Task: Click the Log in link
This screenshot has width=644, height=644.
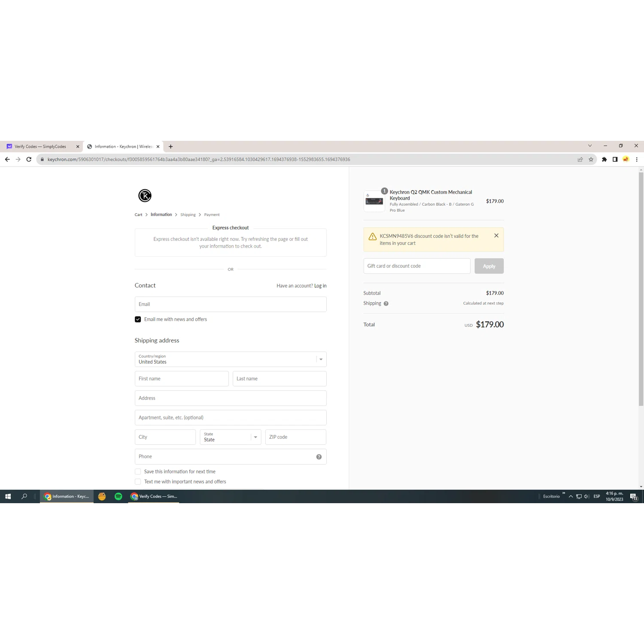Action: 320,286
